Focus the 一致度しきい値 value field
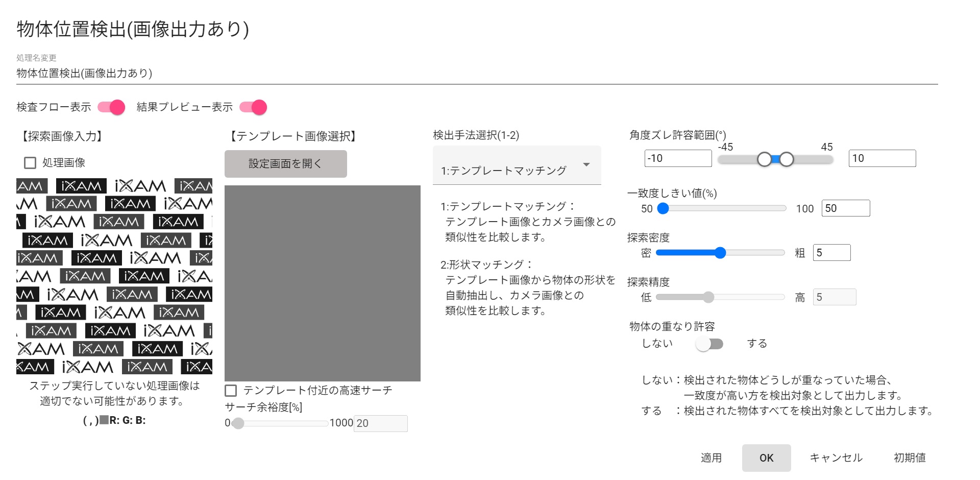Image resolution: width=980 pixels, height=480 pixels. point(845,208)
